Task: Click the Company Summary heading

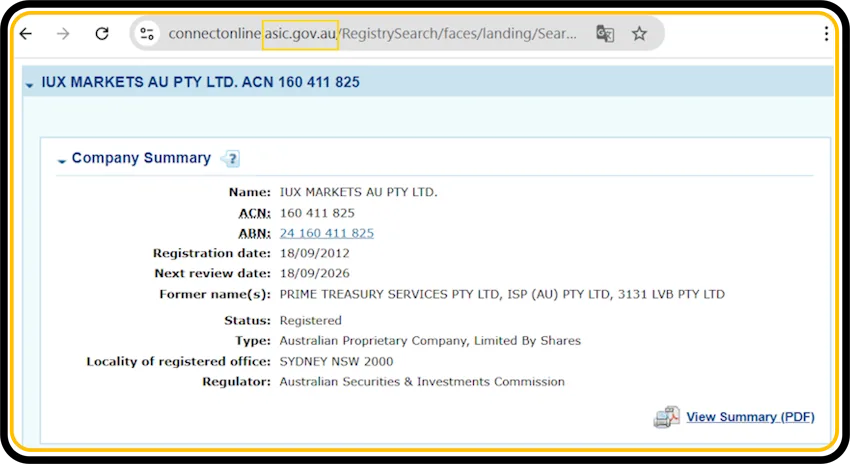Action: click(x=141, y=158)
